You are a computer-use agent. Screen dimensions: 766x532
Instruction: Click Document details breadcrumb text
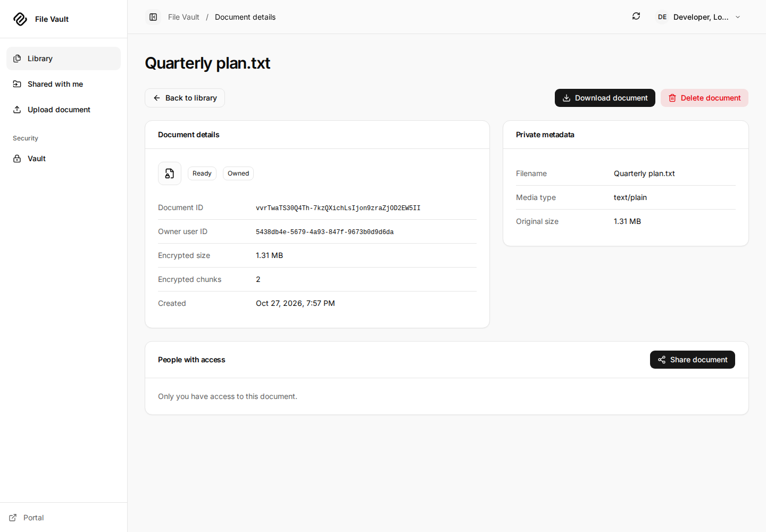(x=245, y=17)
